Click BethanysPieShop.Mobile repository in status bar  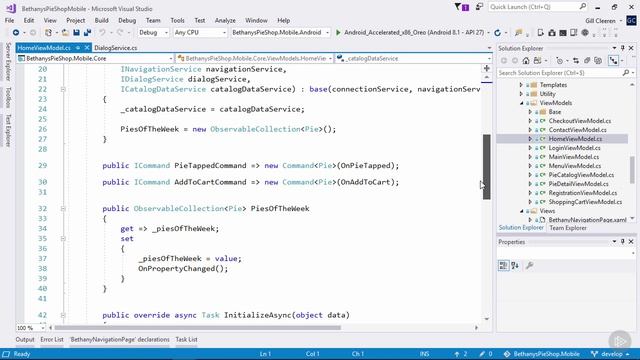(542, 354)
